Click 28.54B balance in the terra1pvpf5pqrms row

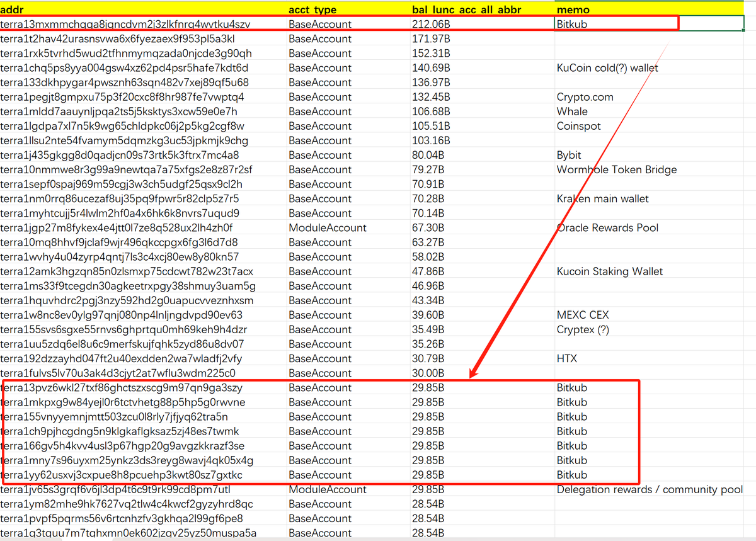point(482,518)
